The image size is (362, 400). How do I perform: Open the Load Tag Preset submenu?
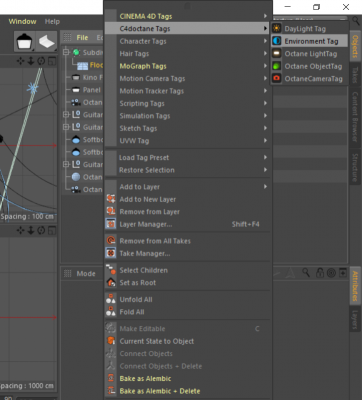click(x=188, y=157)
